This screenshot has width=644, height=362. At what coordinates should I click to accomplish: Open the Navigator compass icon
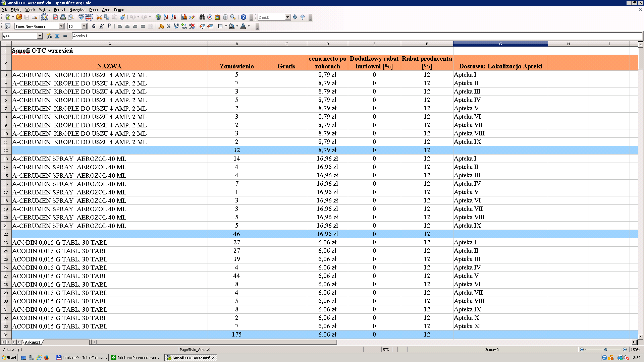click(x=210, y=17)
